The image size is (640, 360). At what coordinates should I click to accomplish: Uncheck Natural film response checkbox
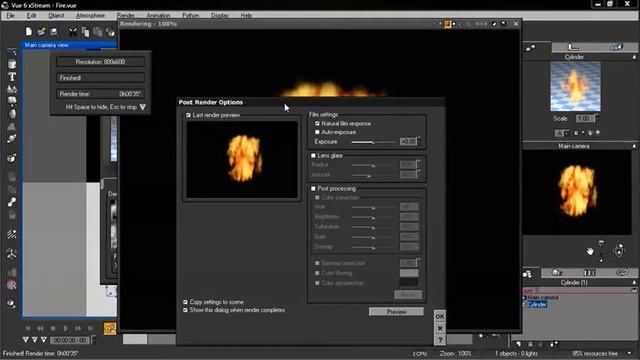[317, 123]
